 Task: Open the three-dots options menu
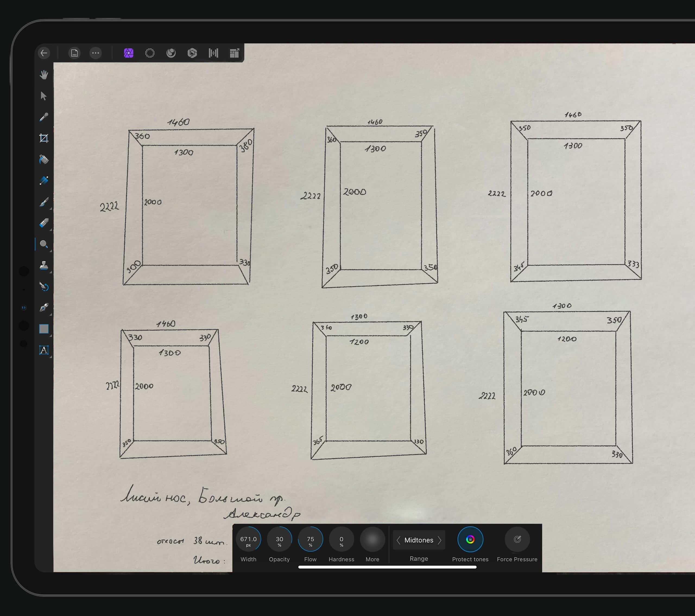click(96, 53)
